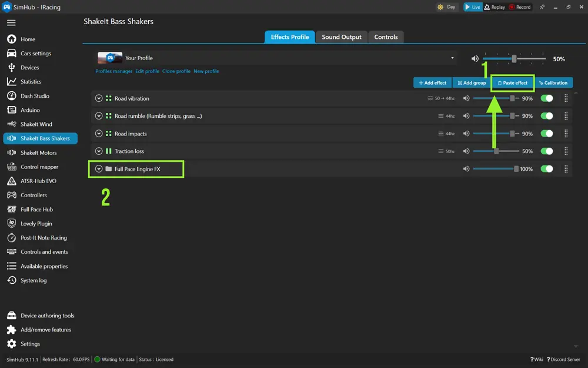
Task: Mute the Road vibration speaker icon
Action: [x=466, y=98]
